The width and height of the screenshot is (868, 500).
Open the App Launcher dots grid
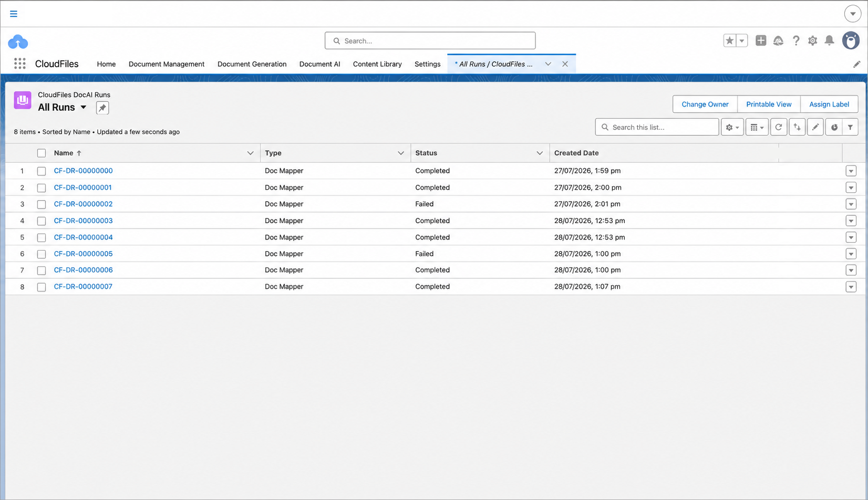pos(20,64)
